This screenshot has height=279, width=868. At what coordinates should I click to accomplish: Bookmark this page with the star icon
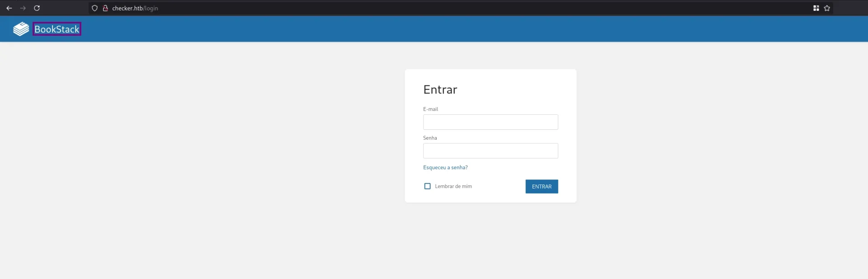827,8
